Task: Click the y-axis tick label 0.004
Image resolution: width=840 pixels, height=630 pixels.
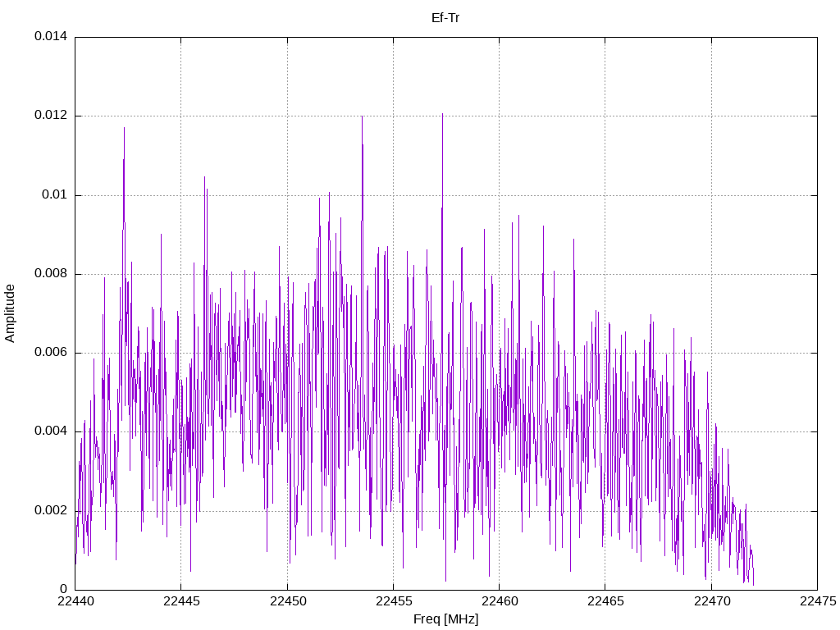Action: 51,431
